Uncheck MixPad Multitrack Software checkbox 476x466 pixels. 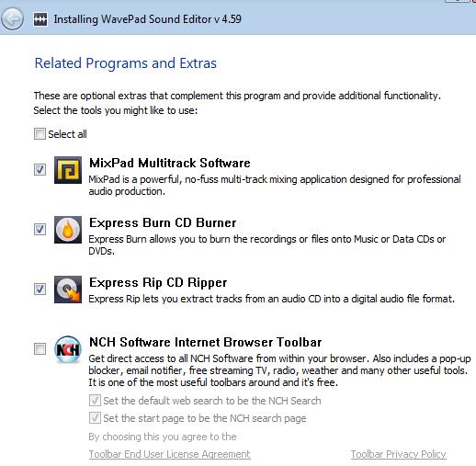click(40, 169)
